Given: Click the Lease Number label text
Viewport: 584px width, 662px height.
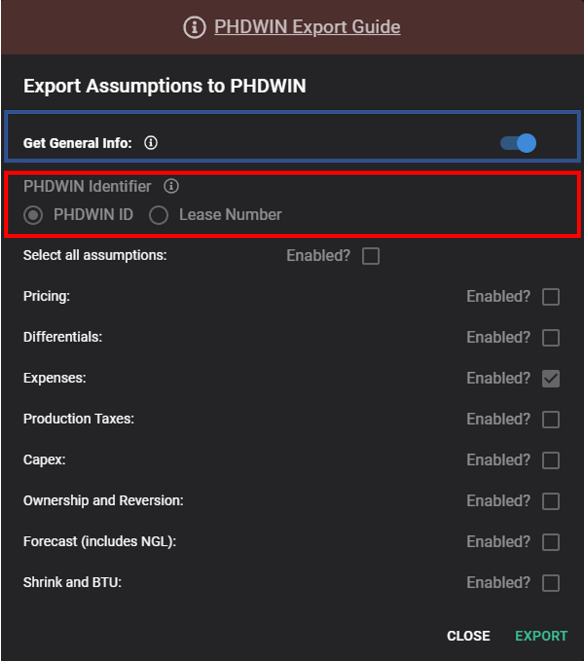Looking at the screenshot, I should (230, 215).
